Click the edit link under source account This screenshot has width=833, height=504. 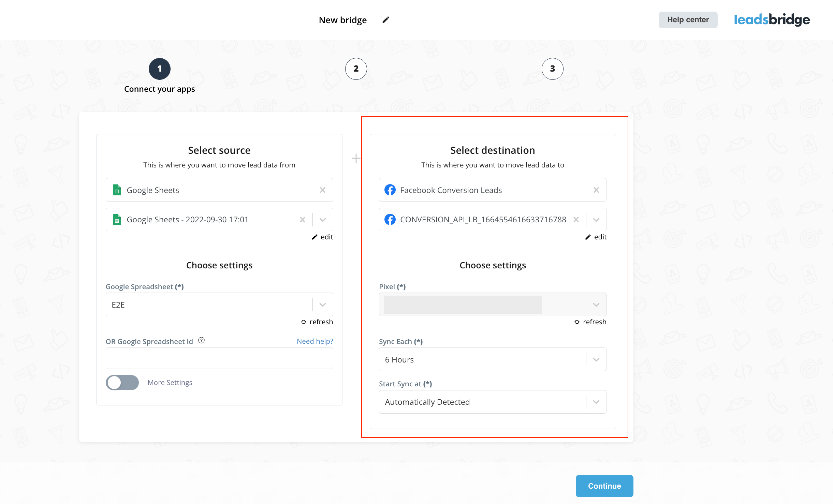322,237
